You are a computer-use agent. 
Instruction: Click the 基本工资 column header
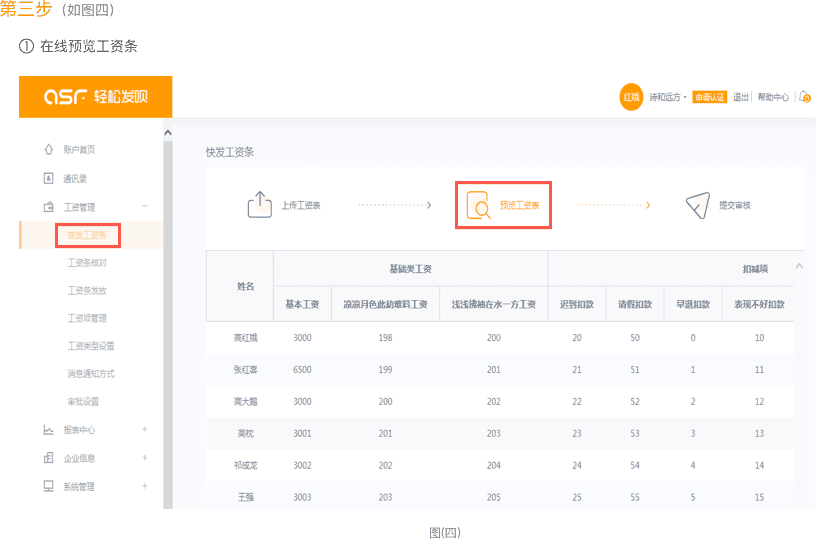(x=302, y=304)
